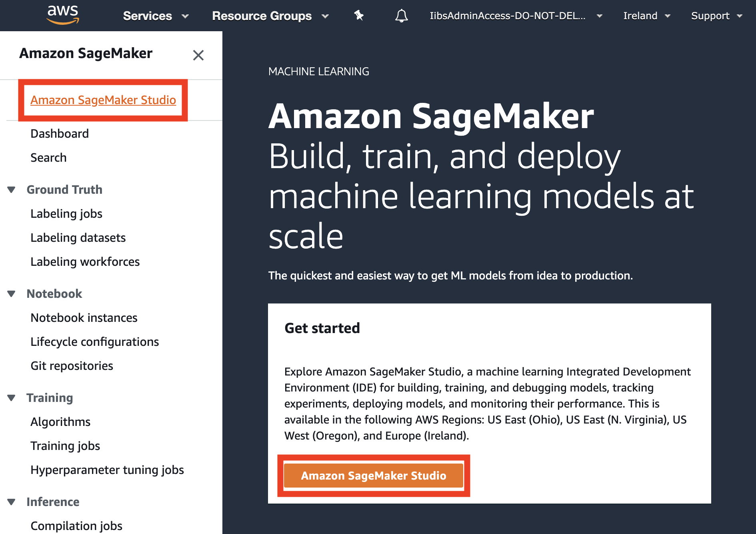Open Lifecycle configurations
Image resolution: width=756 pixels, height=534 pixels.
[95, 342]
